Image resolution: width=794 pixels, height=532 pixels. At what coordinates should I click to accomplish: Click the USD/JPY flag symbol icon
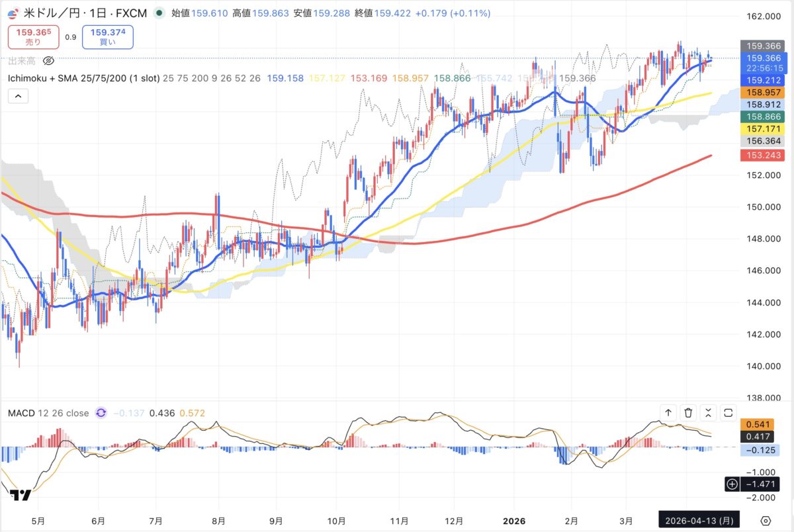pos(13,13)
